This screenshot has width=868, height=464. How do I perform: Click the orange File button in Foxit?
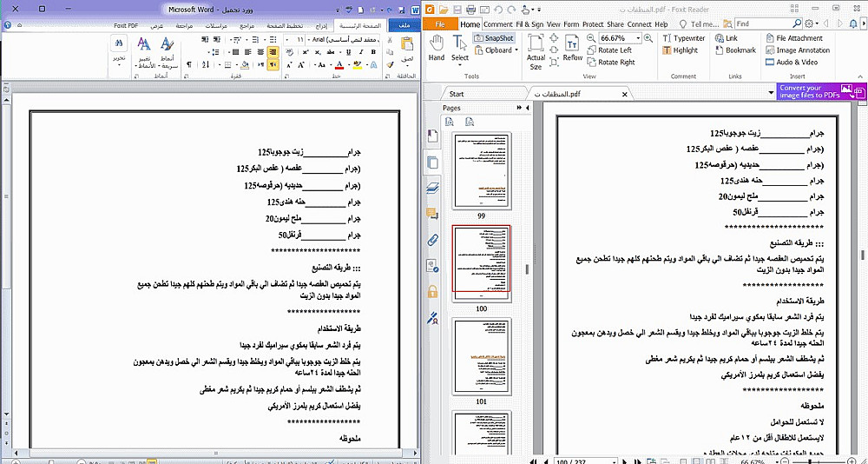tap(441, 24)
